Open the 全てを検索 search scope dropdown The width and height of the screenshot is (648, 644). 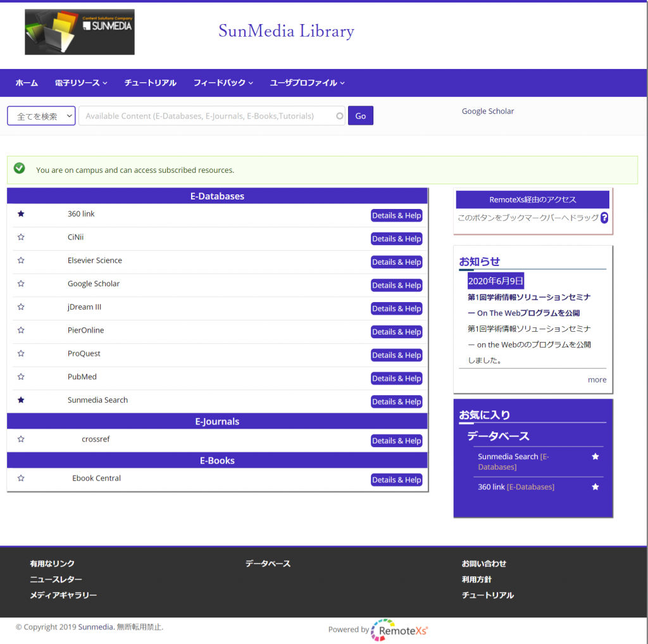tap(41, 116)
